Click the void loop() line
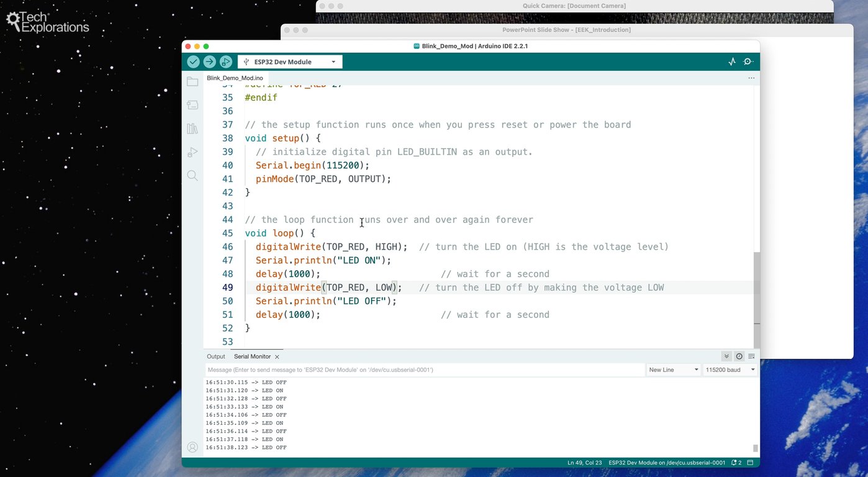Viewport: 868px width, 477px height. (x=280, y=234)
